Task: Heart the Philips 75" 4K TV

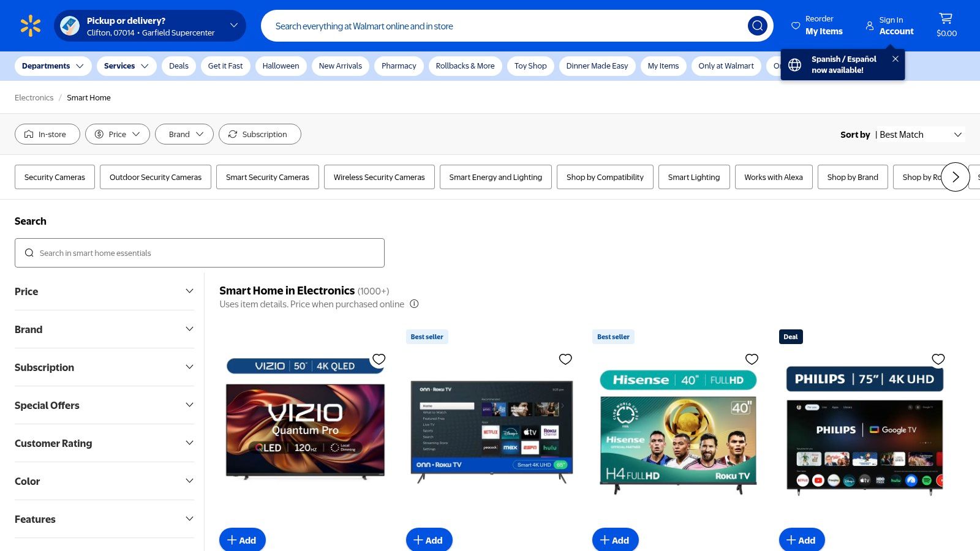Action: click(938, 359)
